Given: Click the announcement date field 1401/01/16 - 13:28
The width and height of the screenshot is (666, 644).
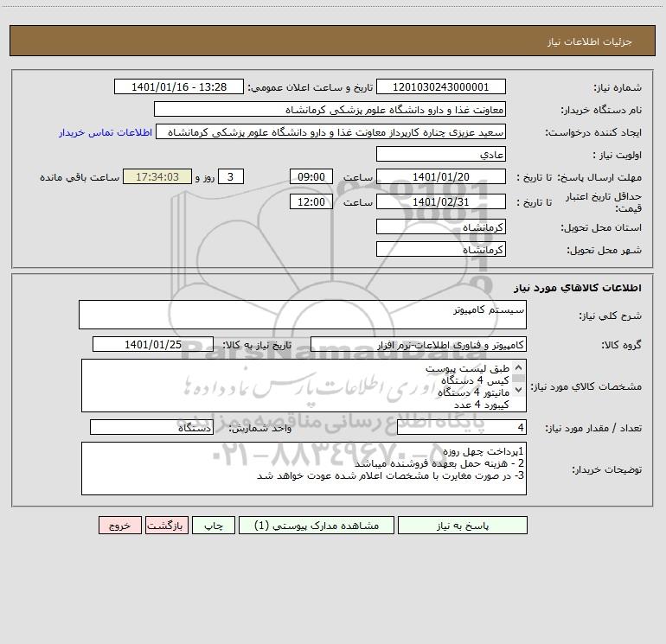Looking at the screenshot, I should coord(179,86).
